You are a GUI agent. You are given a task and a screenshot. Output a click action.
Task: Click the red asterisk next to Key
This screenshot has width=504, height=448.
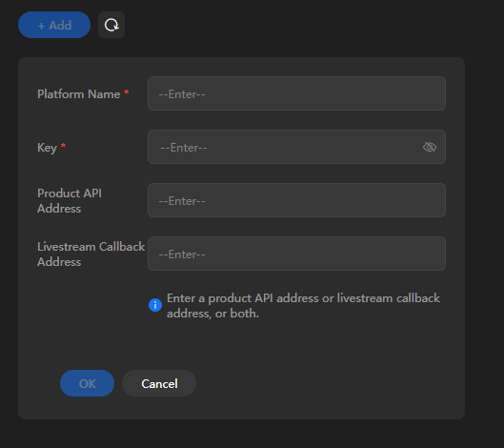click(x=63, y=146)
